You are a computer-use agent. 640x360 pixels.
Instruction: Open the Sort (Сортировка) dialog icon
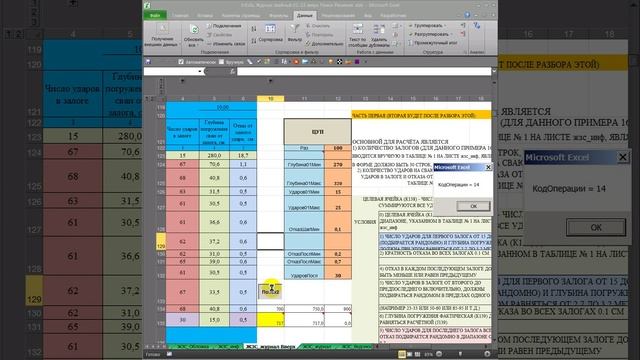[270, 29]
